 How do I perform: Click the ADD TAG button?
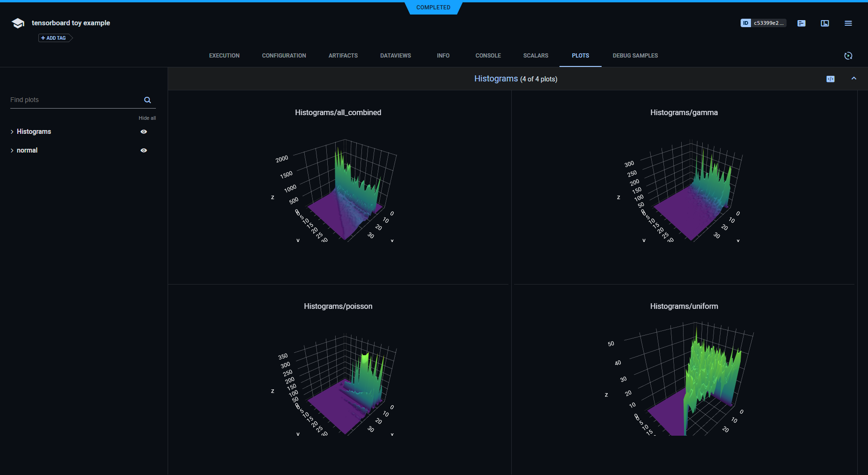coord(54,38)
